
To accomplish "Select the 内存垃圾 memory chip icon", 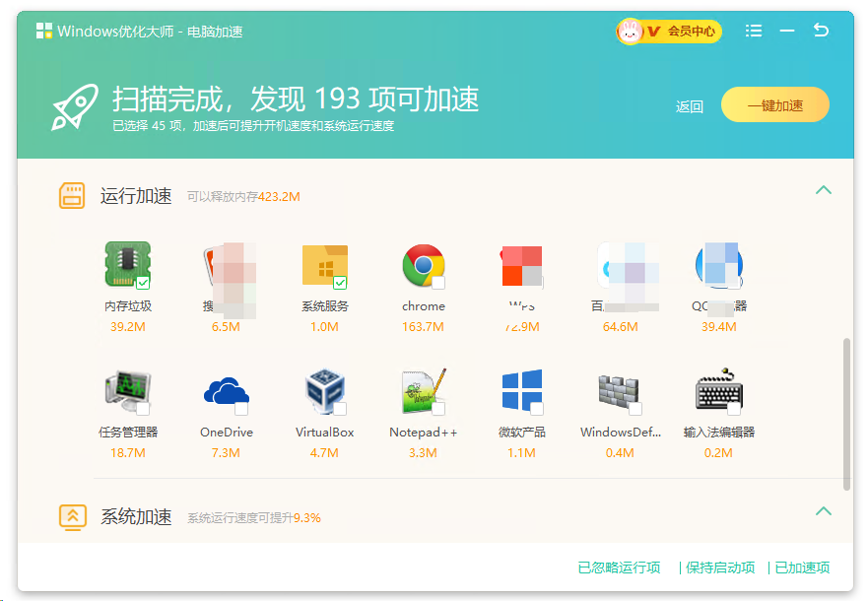I will [x=128, y=264].
